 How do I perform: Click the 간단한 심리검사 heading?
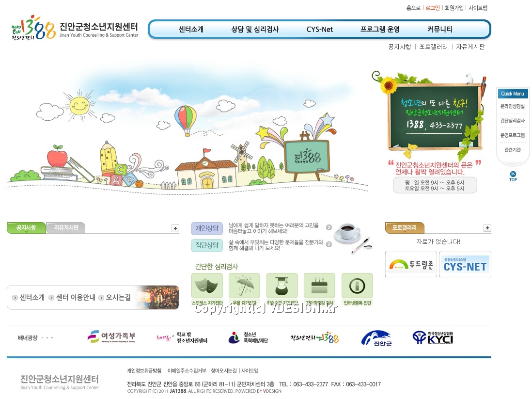coord(217,267)
